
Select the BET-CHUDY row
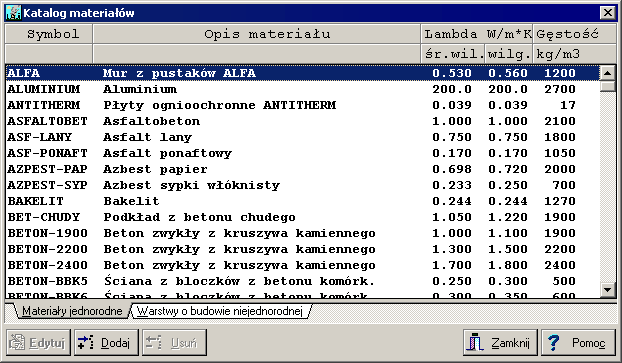tap(303, 217)
